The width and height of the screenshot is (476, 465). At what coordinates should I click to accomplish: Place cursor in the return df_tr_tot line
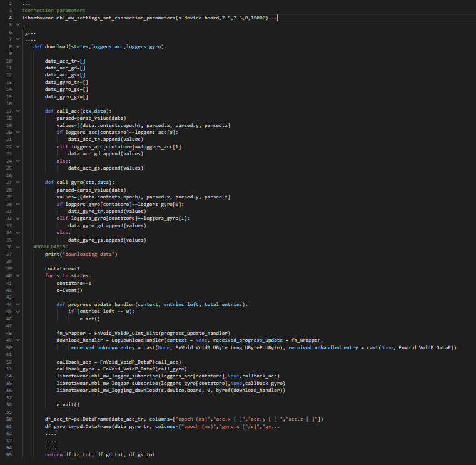click(x=95, y=454)
